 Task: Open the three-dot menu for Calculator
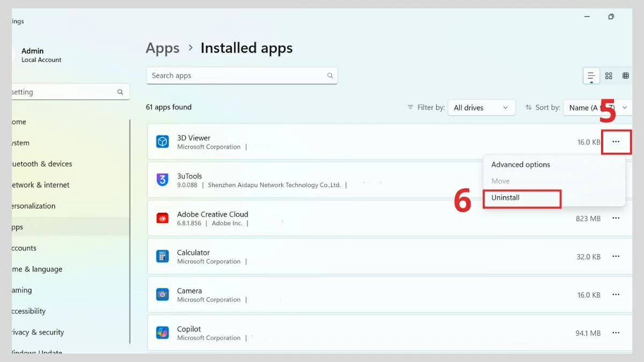[616, 256]
